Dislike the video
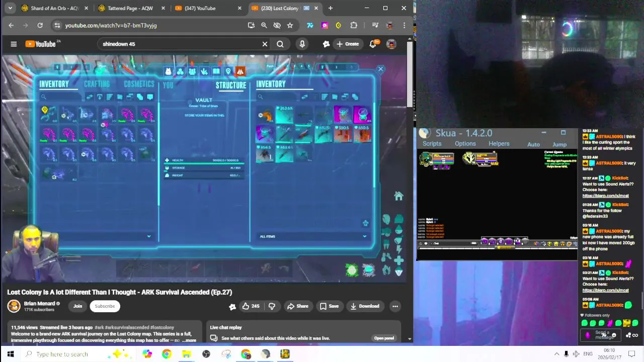The width and height of the screenshot is (644, 362). pos(272,306)
